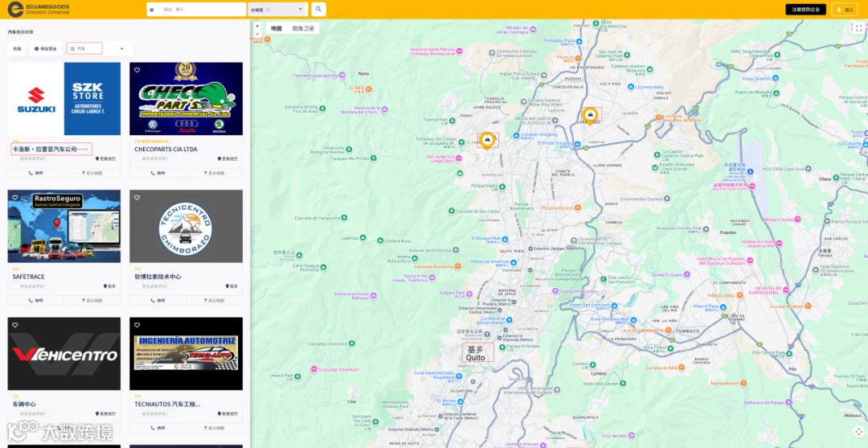Click the login button with person icon
The width and height of the screenshot is (868, 448).
click(x=844, y=10)
